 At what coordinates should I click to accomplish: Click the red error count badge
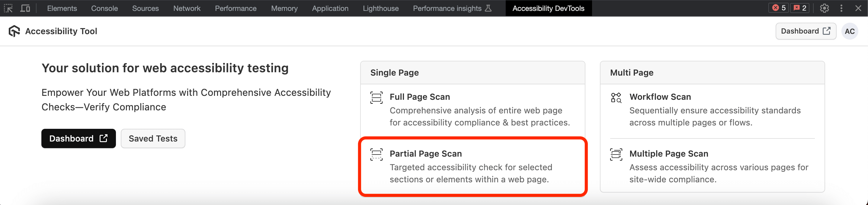click(x=778, y=8)
